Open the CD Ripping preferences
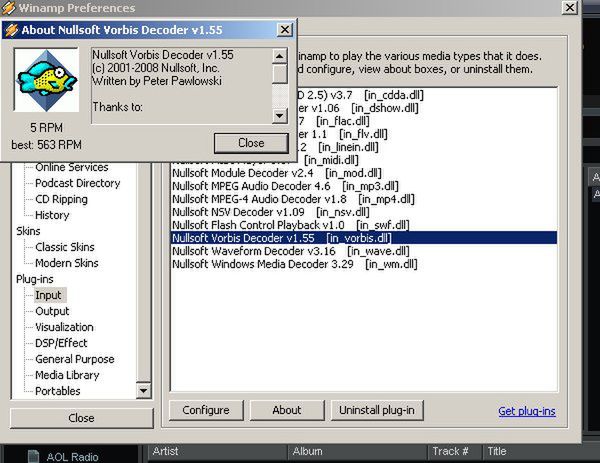Viewport: 600px width, 463px height. (61, 199)
